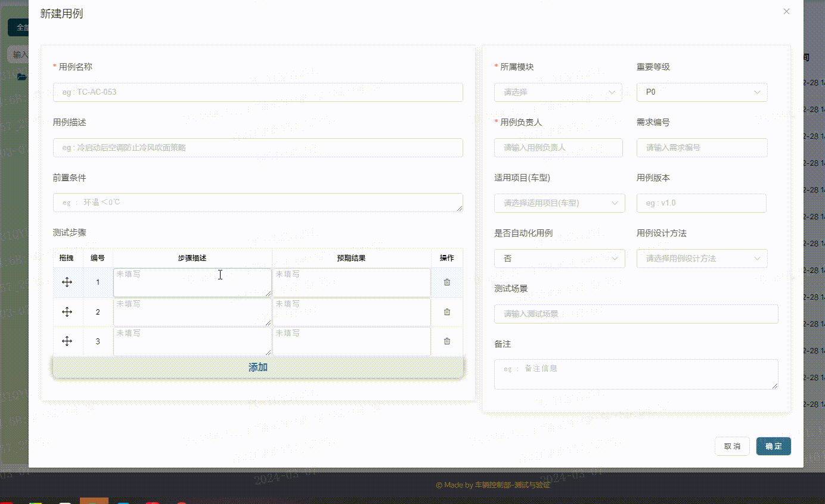Click the 确定 confirm button
This screenshot has height=504, width=825.
[x=773, y=446]
